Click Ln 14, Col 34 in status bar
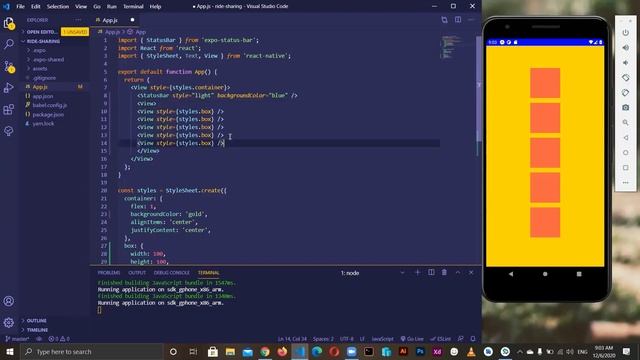The width and height of the screenshot is (640, 360). [x=292, y=339]
